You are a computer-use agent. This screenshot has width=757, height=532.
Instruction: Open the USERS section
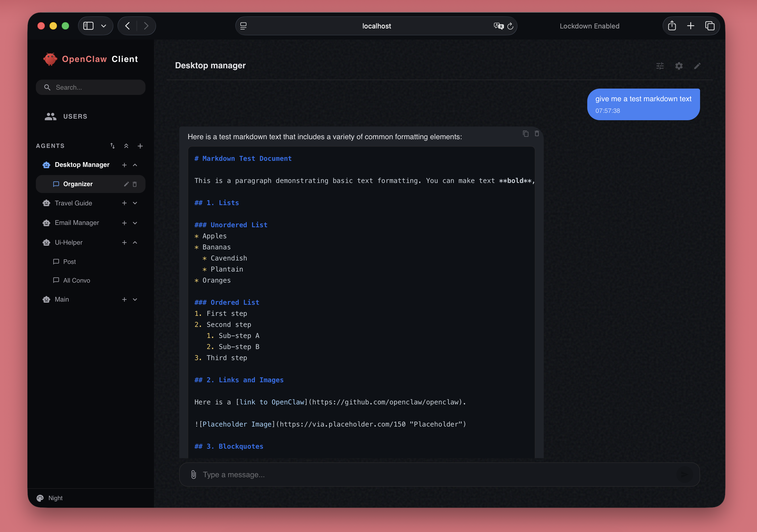click(75, 116)
